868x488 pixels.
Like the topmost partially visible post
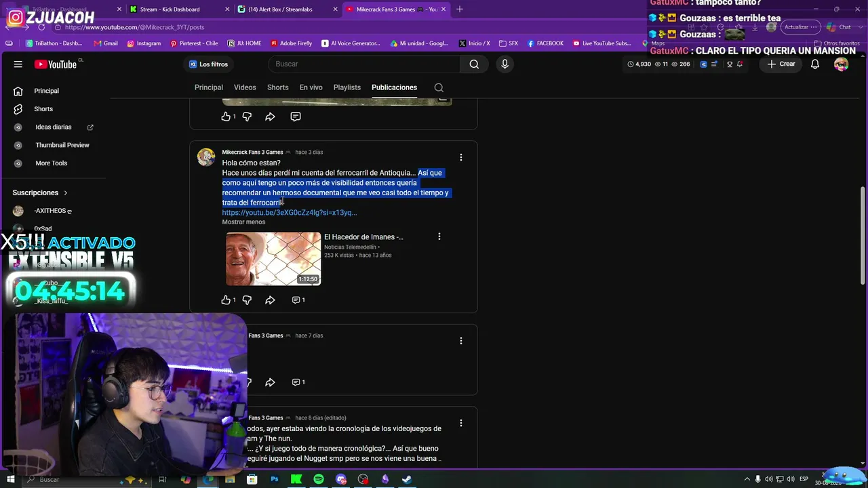click(x=226, y=117)
